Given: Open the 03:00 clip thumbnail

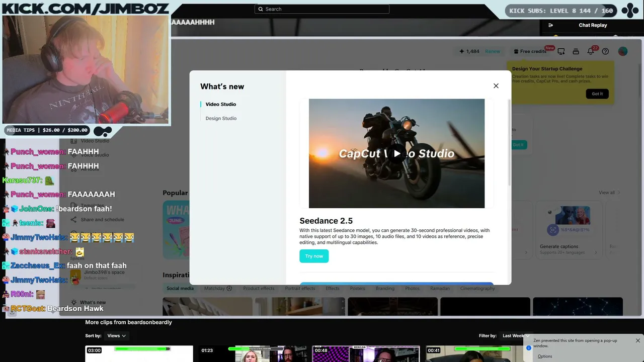Looking at the screenshot, I should pyautogui.click(x=139, y=353).
